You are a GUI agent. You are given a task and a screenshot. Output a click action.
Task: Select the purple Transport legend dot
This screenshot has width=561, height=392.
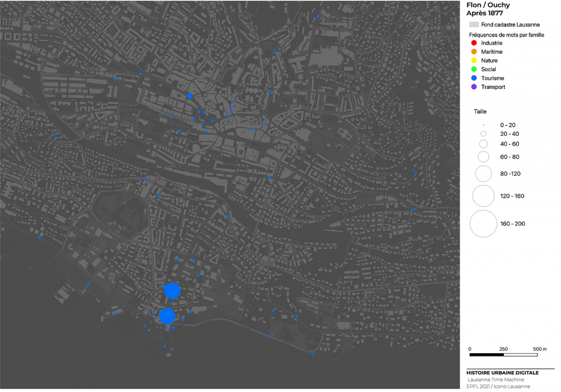(473, 87)
